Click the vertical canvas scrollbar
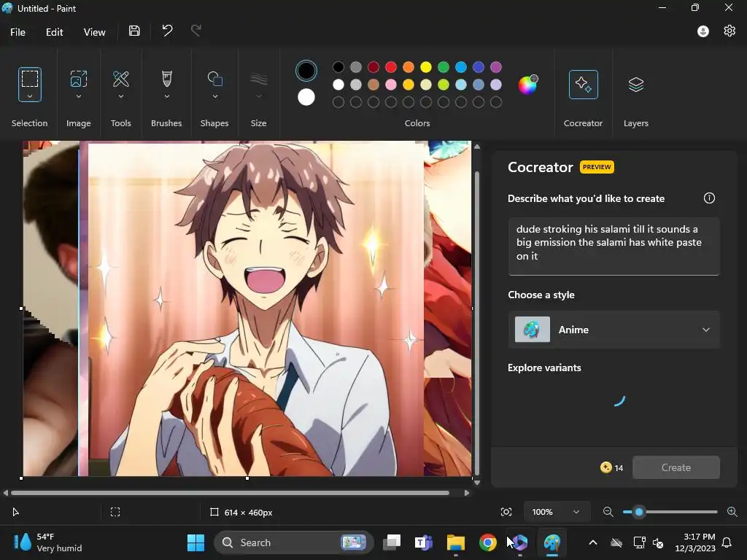The image size is (747, 560). point(477,324)
